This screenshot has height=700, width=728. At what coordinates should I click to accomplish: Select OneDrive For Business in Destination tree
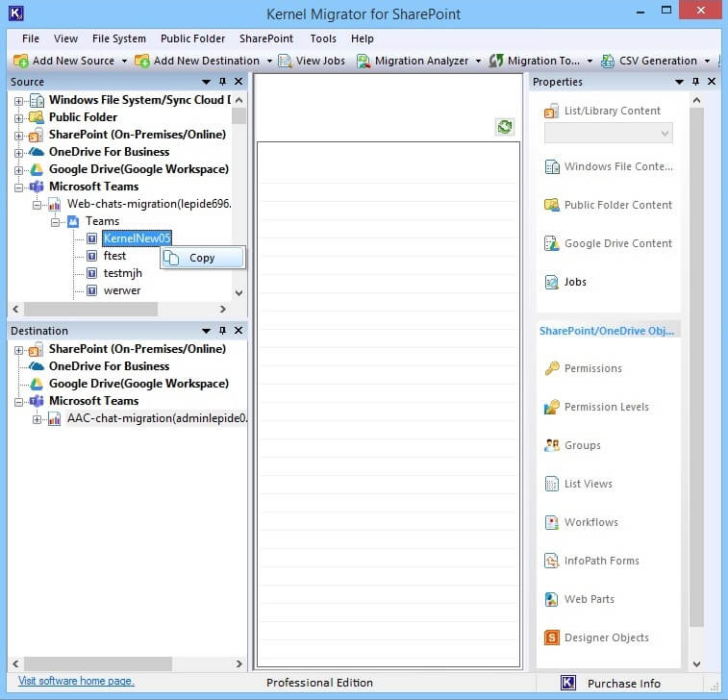pyautogui.click(x=109, y=366)
